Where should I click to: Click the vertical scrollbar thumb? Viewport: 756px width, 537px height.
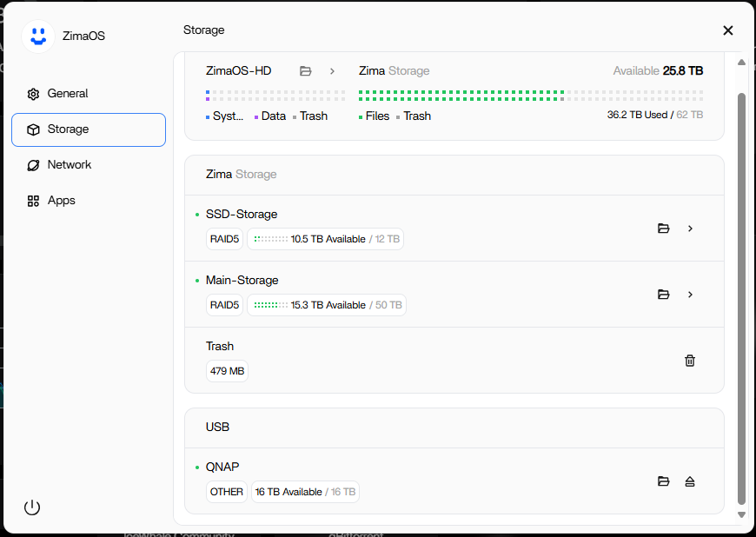point(741,299)
